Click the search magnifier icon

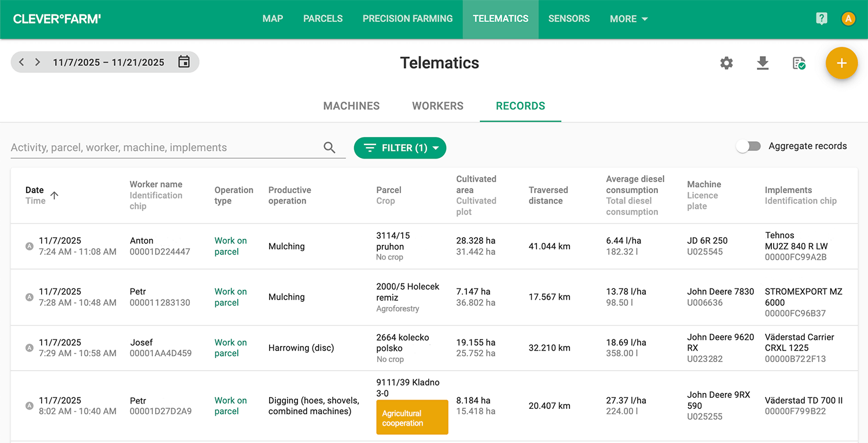click(329, 147)
